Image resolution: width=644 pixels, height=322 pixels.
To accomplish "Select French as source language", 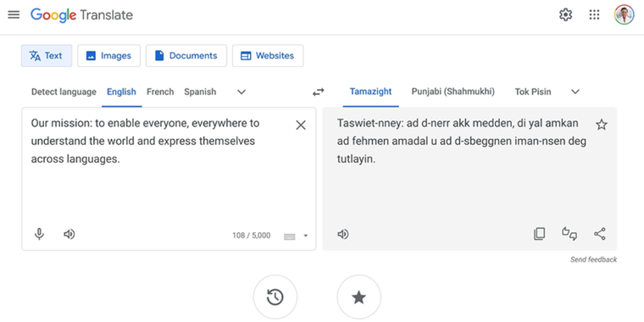I will (x=160, y=92).
